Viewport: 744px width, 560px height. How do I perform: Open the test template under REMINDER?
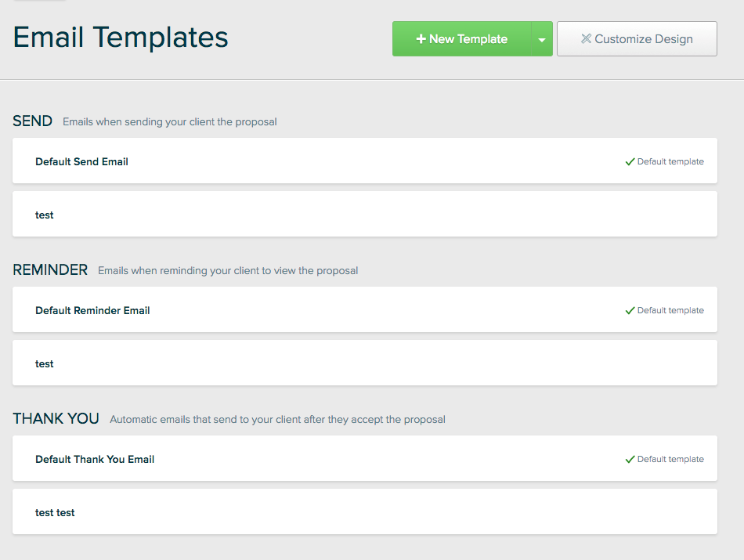pos(364,363)
